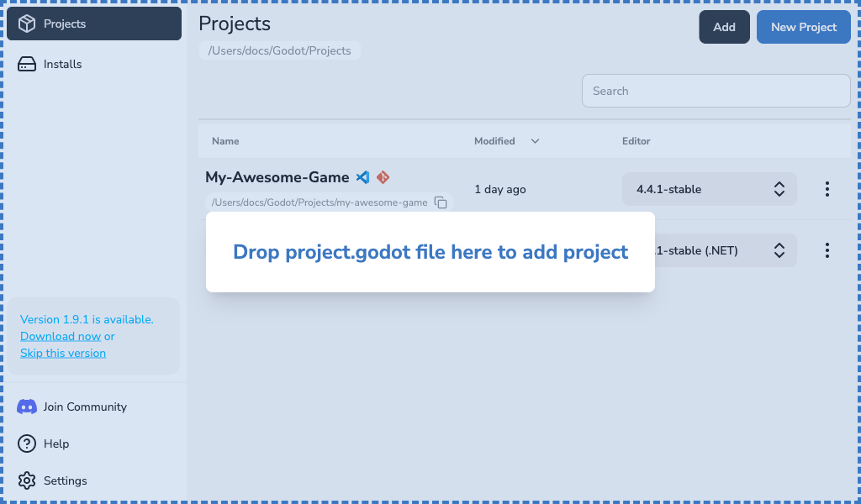Click the New Project button
The height and width of the screenshot is (504, 861).
click(803, 26)
